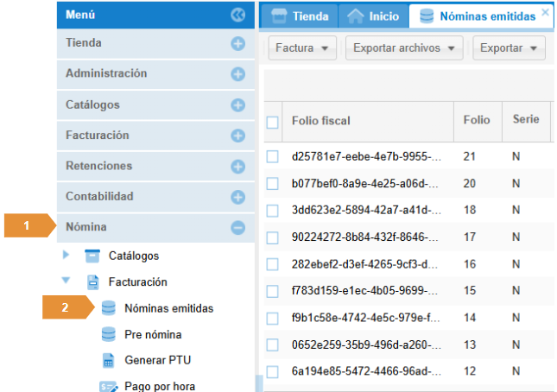Click the Generar PTU calculator icon

click(108, 360)
